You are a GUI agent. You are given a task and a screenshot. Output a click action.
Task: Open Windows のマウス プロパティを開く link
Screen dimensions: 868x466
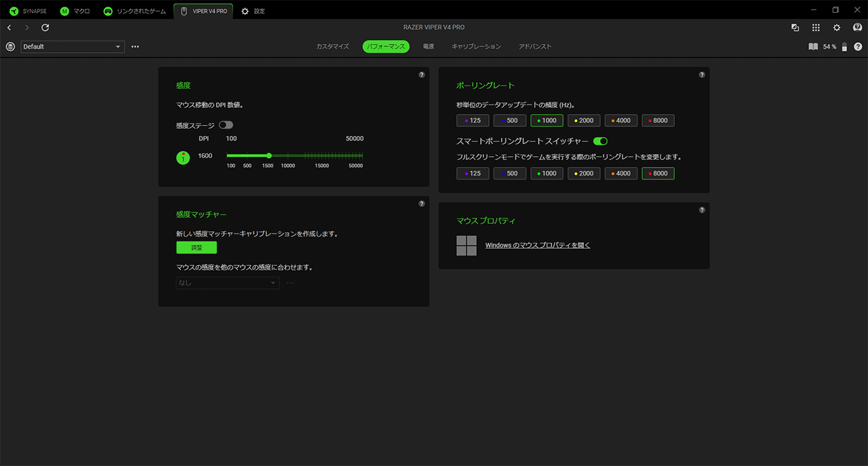tap(537, 246)
